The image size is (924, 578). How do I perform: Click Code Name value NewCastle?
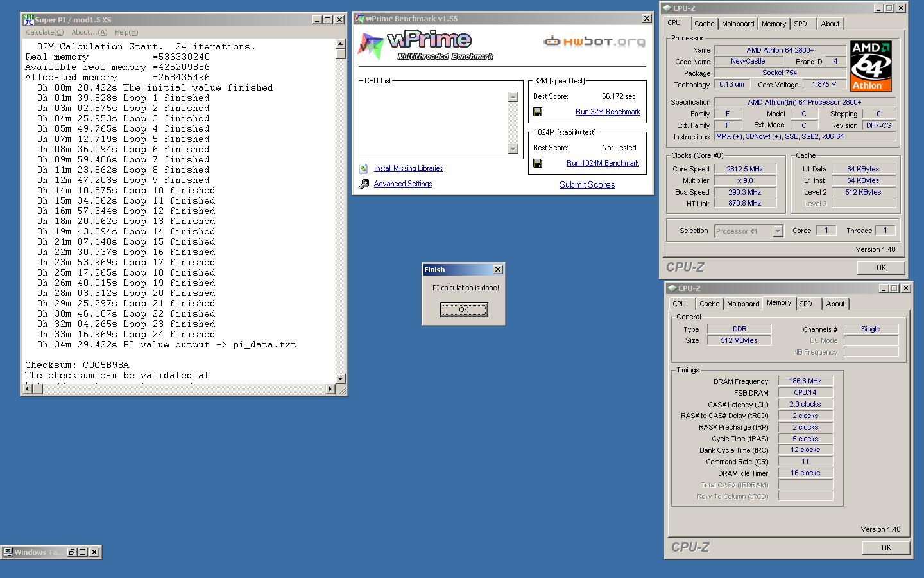click(x=748, y=62)
